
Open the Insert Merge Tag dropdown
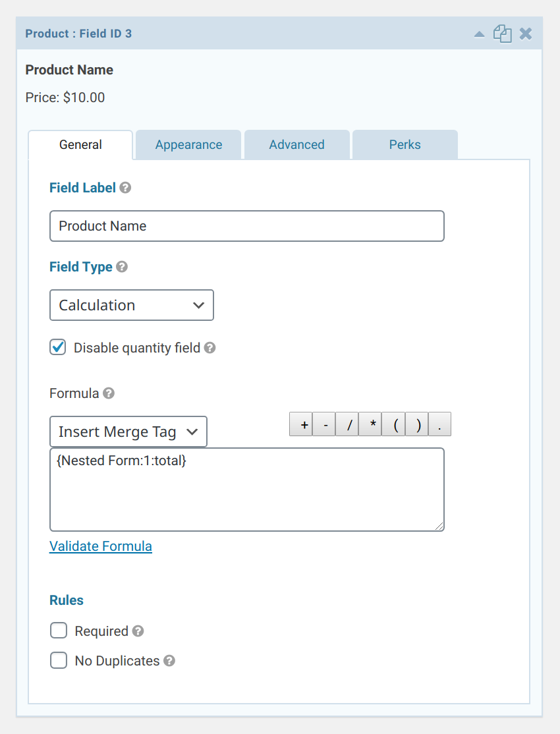pyautogui.click(x=128, y=432)
